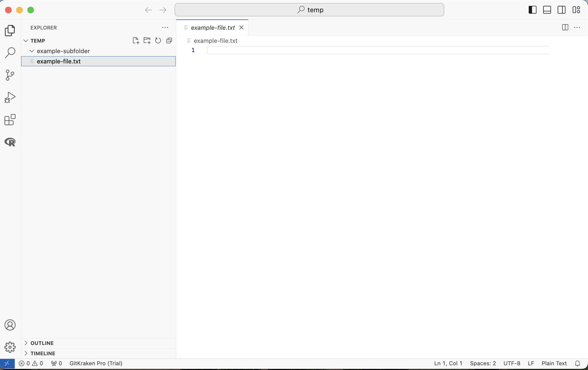Viewport: 588px width, 370px height.
Task: Expand the OUTLINE section
Action: pyautogui.click(x=42, y=343)
